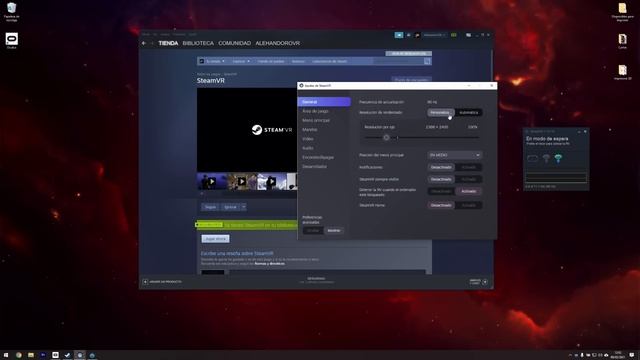Click the Jugar ahora button
Image resolution: width=640 pixels, height=360 pixels.
[x=215, y=239]
